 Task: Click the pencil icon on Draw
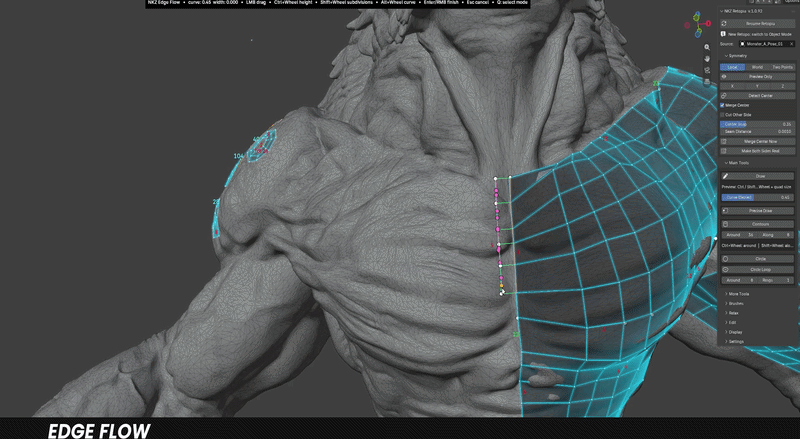pos(725,176)
